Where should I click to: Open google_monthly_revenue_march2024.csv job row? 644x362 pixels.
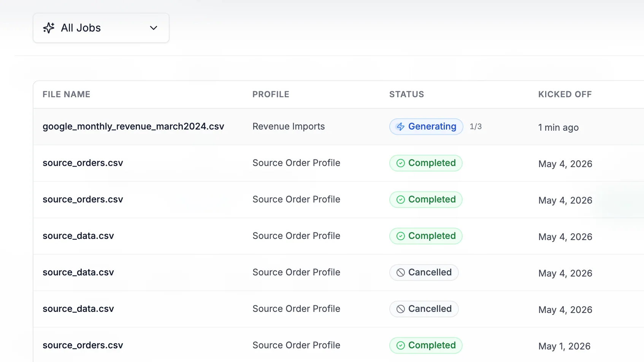(338, 126)
